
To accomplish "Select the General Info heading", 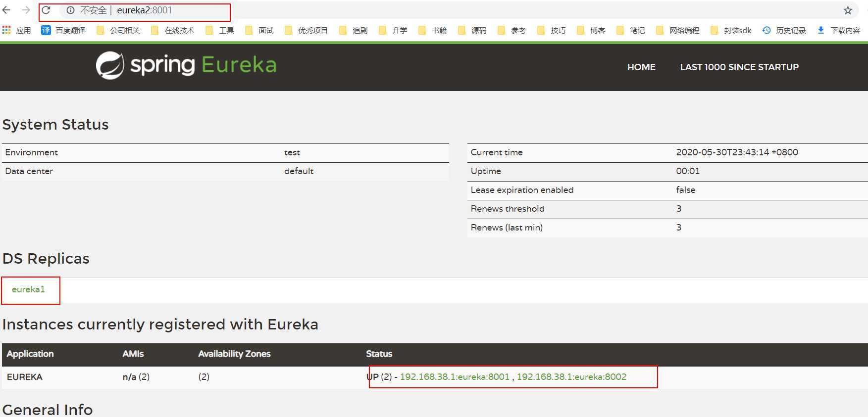I will pos(48,410).
